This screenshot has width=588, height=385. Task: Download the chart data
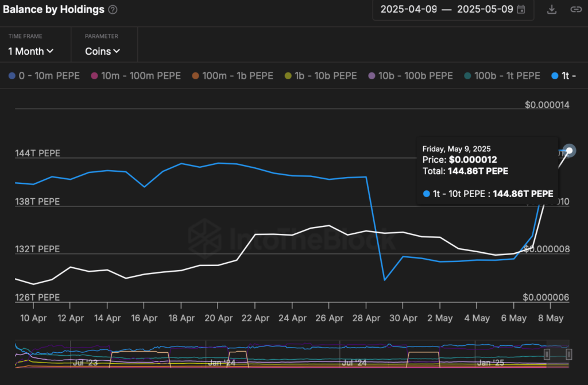pos(552,9)
